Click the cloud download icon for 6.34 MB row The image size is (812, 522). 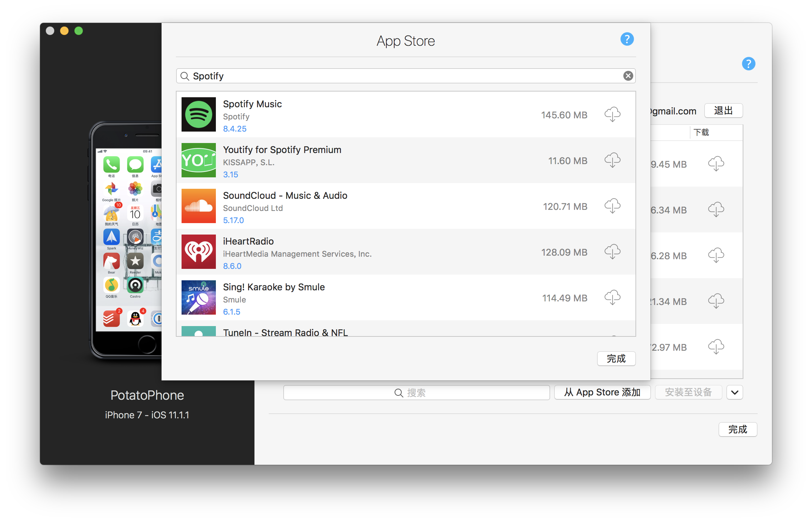tap(716, 210)
